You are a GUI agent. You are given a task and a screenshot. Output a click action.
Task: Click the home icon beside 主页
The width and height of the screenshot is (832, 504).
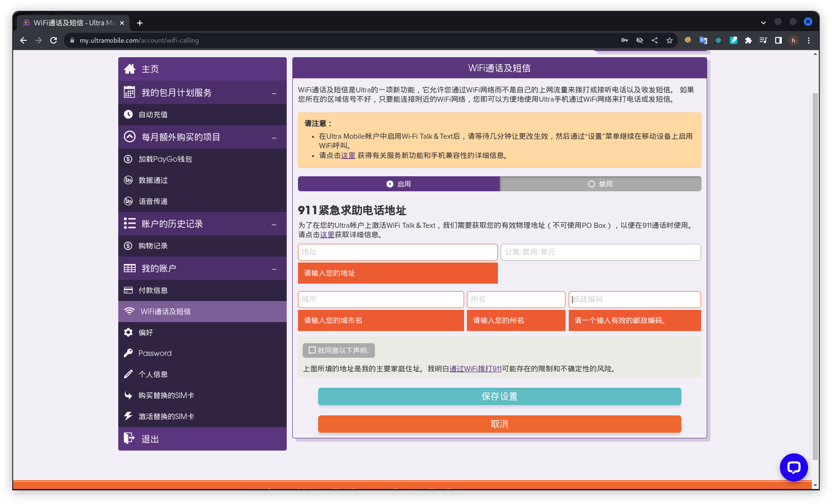tap(130, 69)
